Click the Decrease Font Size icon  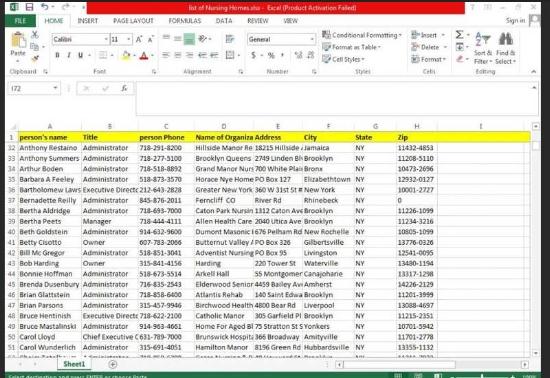point(150,39)
